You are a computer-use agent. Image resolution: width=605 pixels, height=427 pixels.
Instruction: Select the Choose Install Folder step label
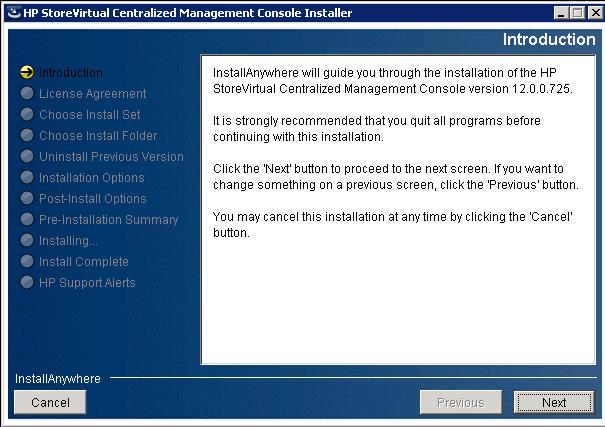98,135
